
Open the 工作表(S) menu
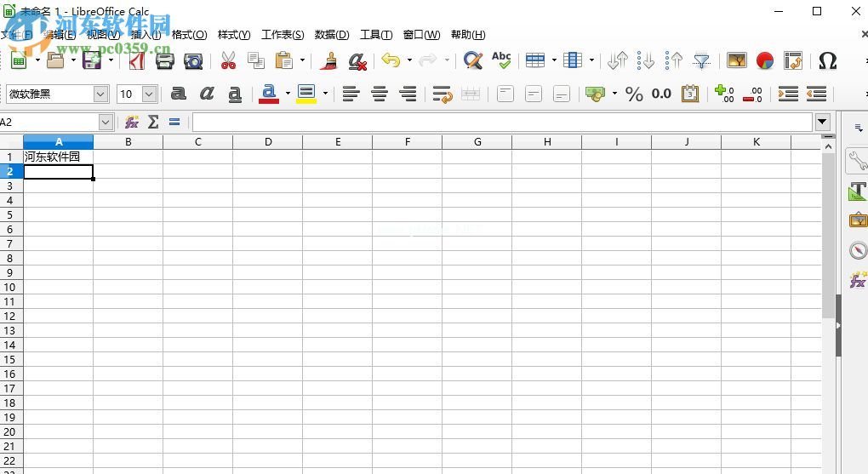[x=283, y=35]
